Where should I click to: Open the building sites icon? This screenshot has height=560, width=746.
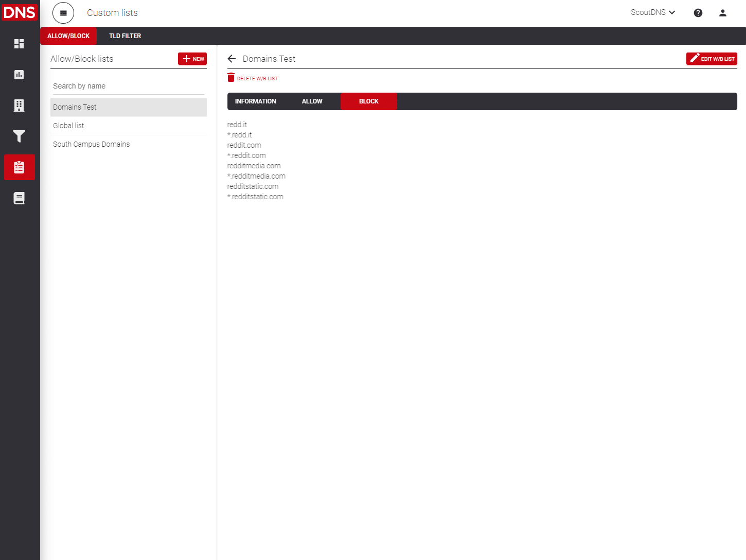(x=19, y=106)
